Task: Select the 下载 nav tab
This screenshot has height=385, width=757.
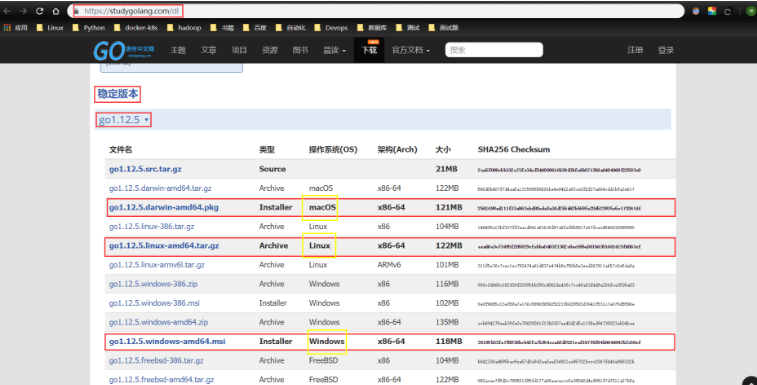Action: click(369, 50)
